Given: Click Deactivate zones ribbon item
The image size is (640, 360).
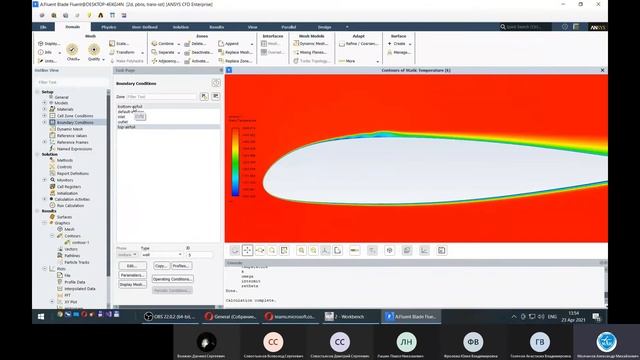Looking at the screenshot, I should pos(198,52).
